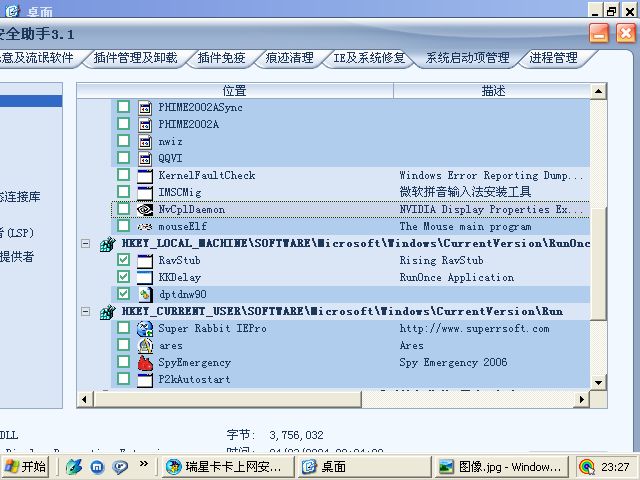Screen dimensions: 640x480
Task: Click the RavStub window icon
Action: pos(144,261)
